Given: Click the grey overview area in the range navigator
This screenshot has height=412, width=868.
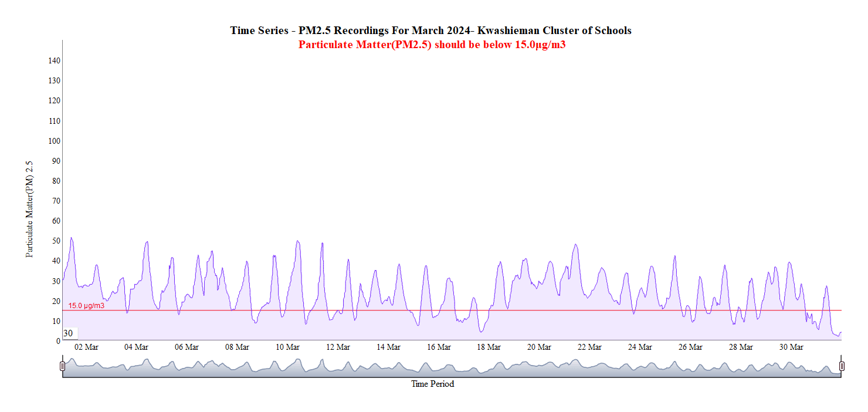Looking at the screenshot, I should (x=452, y=366).
